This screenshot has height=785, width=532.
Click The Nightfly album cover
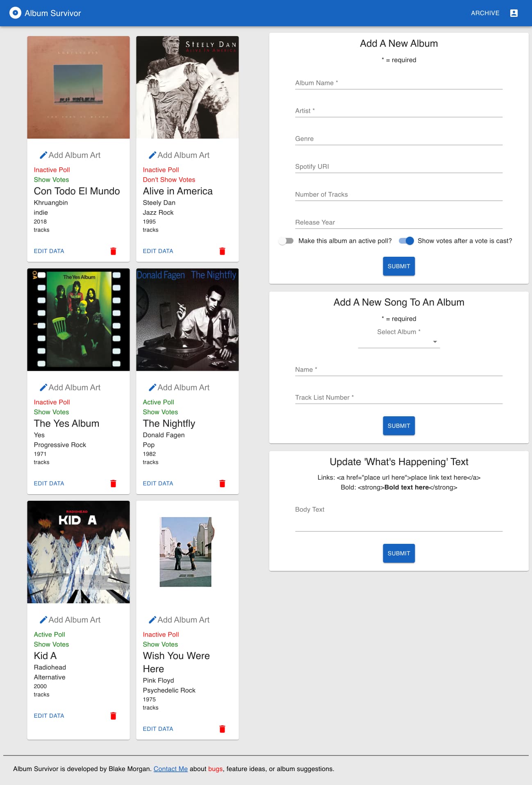[x=187, y=320]
